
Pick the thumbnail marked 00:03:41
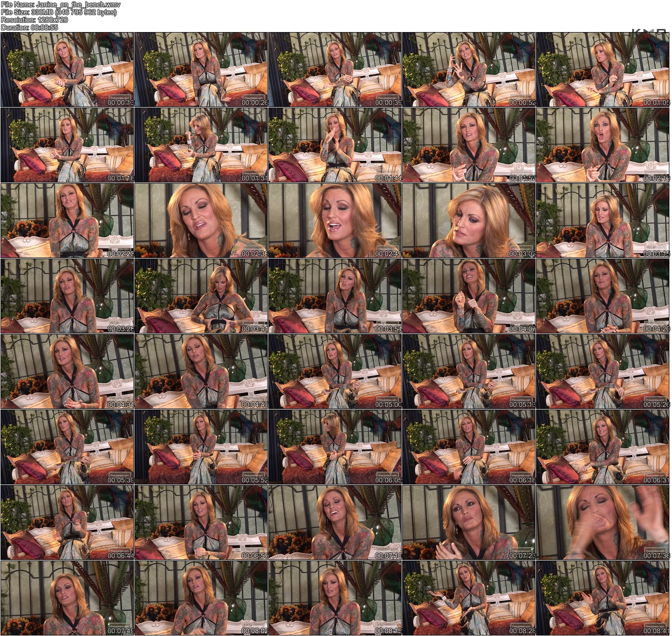pos(201,296)
